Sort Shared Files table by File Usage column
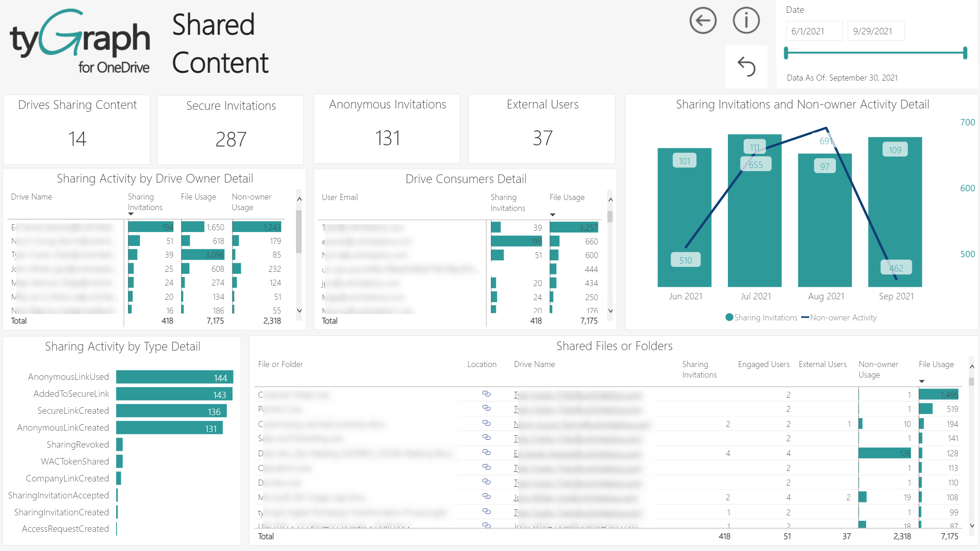Viewport: 980px width, 551px height. (936, 364)
